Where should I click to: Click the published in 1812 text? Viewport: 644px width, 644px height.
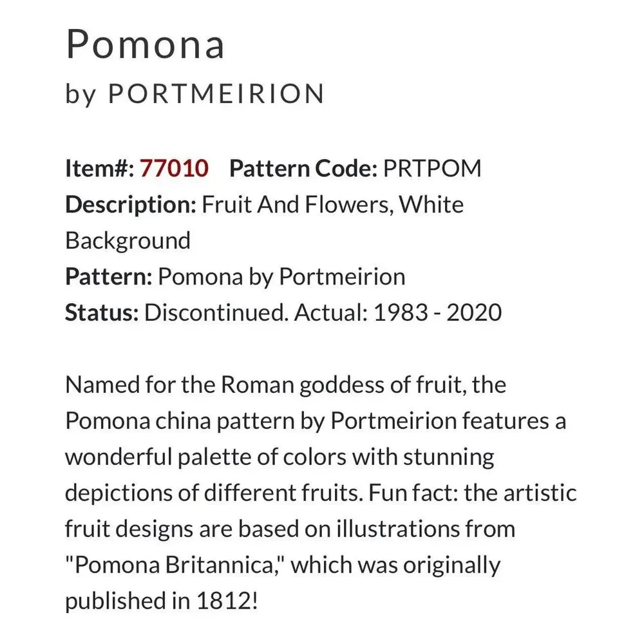coord(162,601)
